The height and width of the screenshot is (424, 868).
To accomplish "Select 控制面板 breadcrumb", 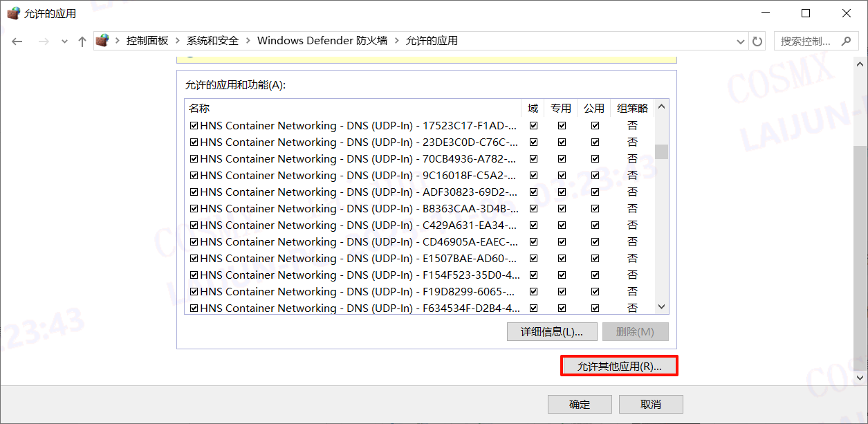I will (147, 41).
